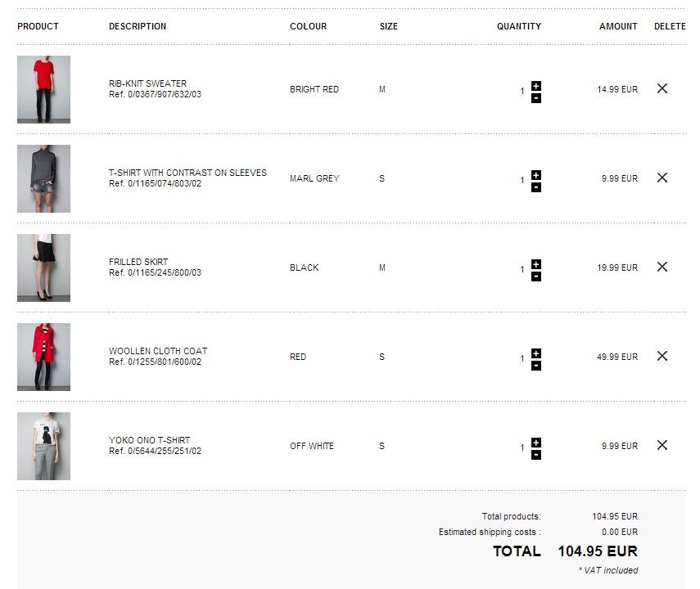This screenshot has height=589, width=700.
Task: Add one more Yoko Ono T-shirt
Action: point(536,443)
